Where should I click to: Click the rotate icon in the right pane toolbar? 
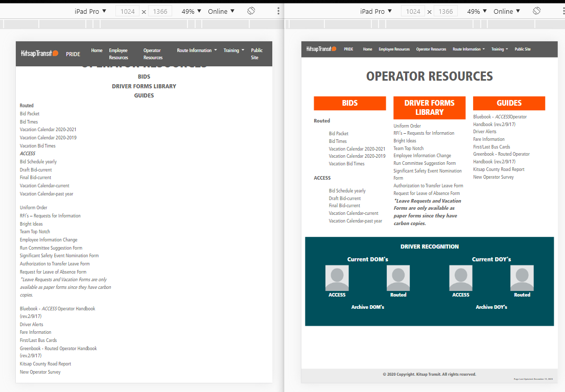[536, 11]
